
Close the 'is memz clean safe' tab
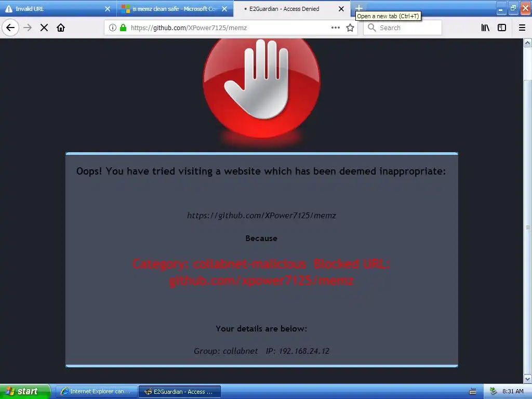(x=224, y=9)
